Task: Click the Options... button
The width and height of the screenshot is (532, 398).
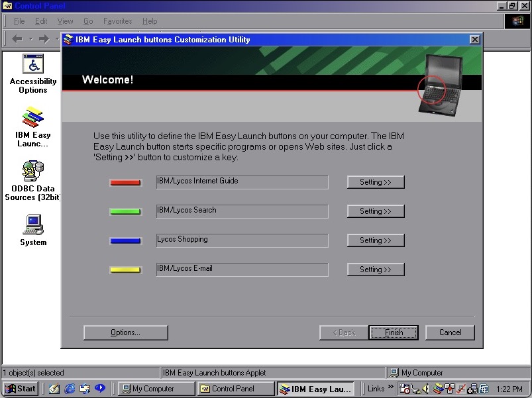Action: 125,332
